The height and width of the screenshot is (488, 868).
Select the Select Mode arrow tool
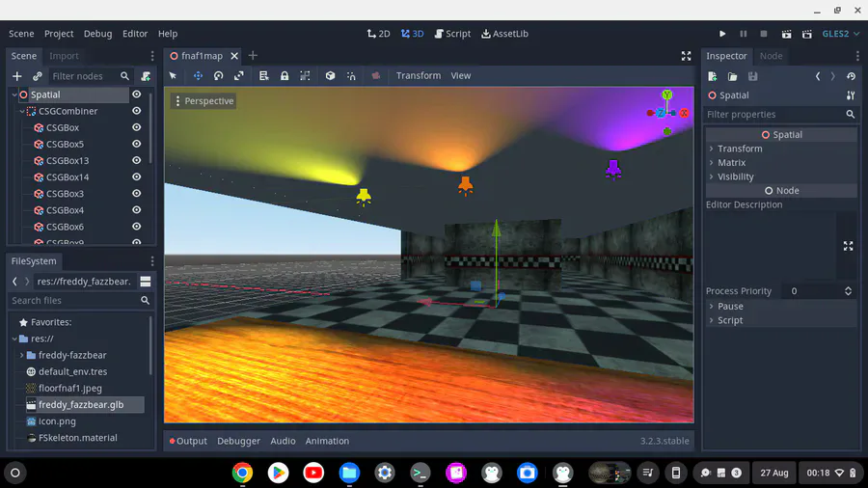[173, 76]
